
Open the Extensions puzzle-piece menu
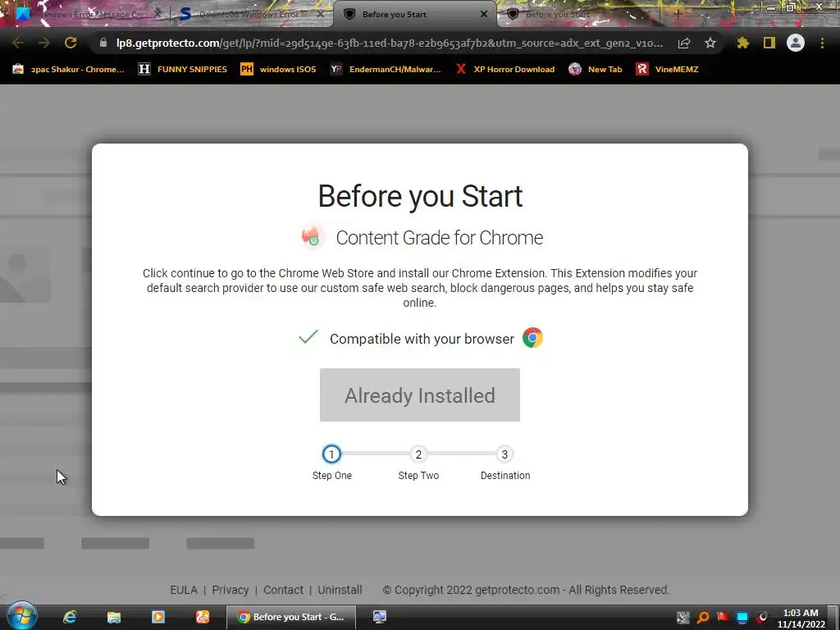click(743, 43)
